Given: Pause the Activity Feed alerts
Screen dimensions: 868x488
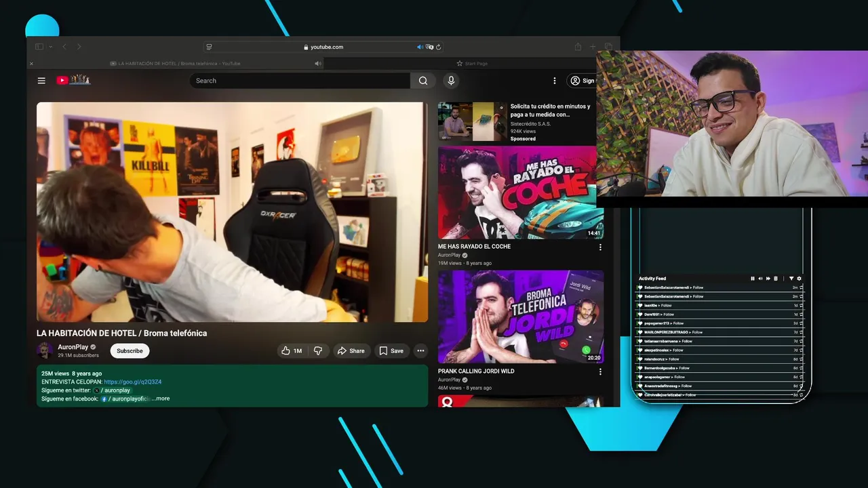Looking at the screenshot, I should coord(753,279).
